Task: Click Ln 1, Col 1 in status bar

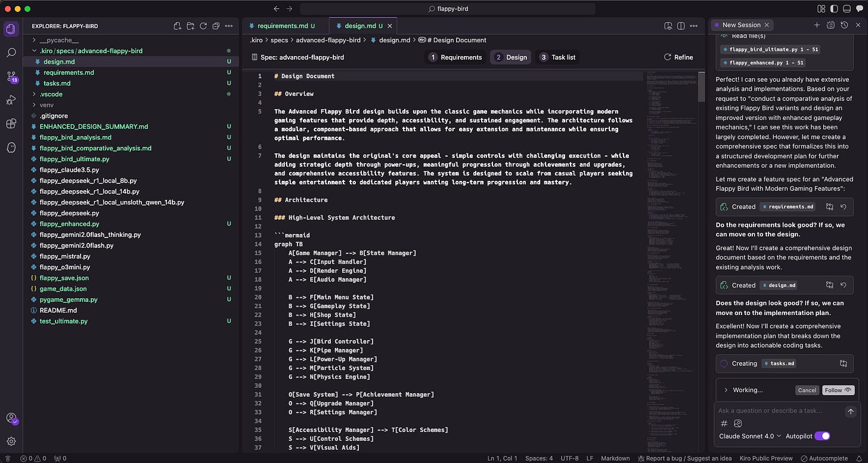Action: pyautogui.click(x=501, y=458)
